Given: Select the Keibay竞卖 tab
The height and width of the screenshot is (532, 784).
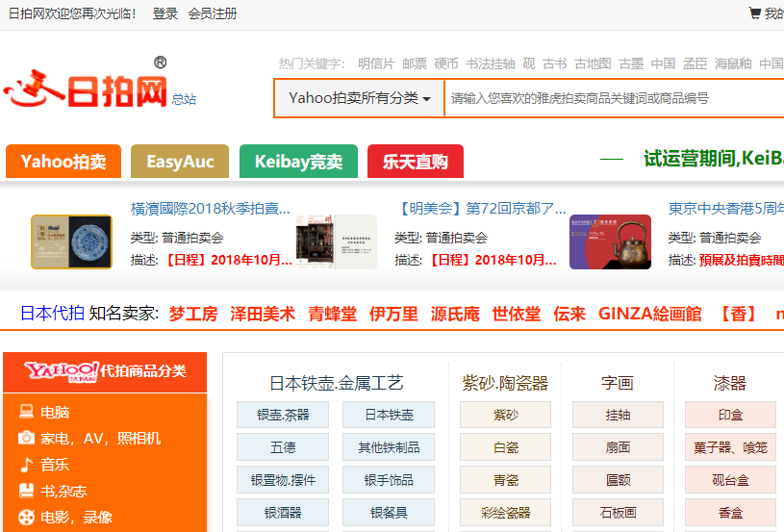Looking at the screenshot, I should click(298, 162).
